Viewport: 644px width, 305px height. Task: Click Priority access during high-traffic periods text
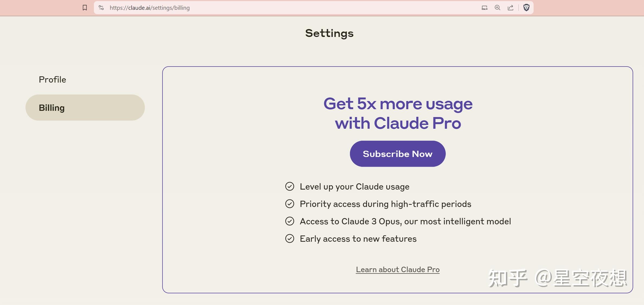385,204
